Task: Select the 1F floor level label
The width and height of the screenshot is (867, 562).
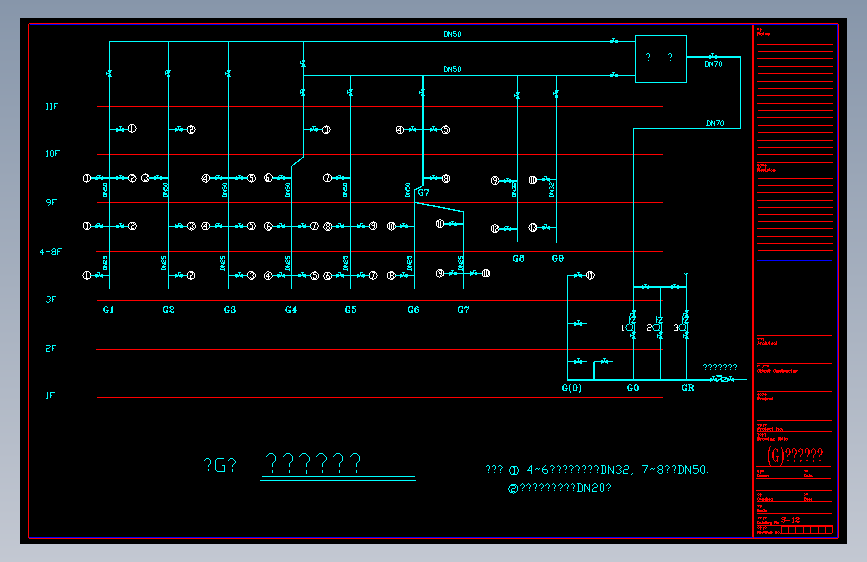Action: point(50,395)
